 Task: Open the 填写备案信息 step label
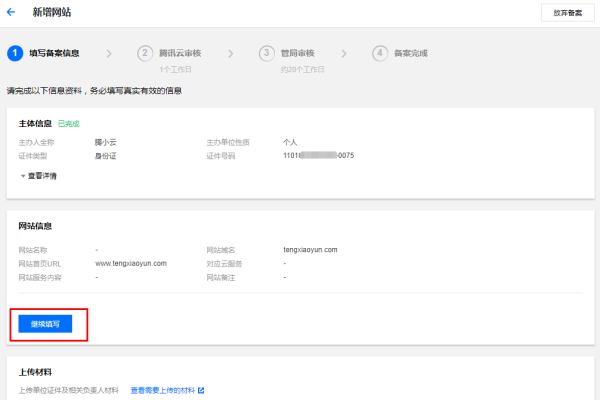point(55,53)
